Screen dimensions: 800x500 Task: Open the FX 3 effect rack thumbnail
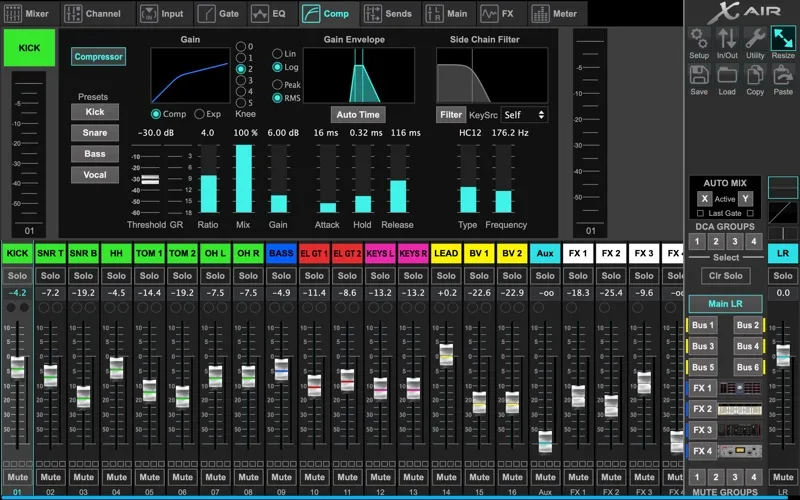coord(740,430)
